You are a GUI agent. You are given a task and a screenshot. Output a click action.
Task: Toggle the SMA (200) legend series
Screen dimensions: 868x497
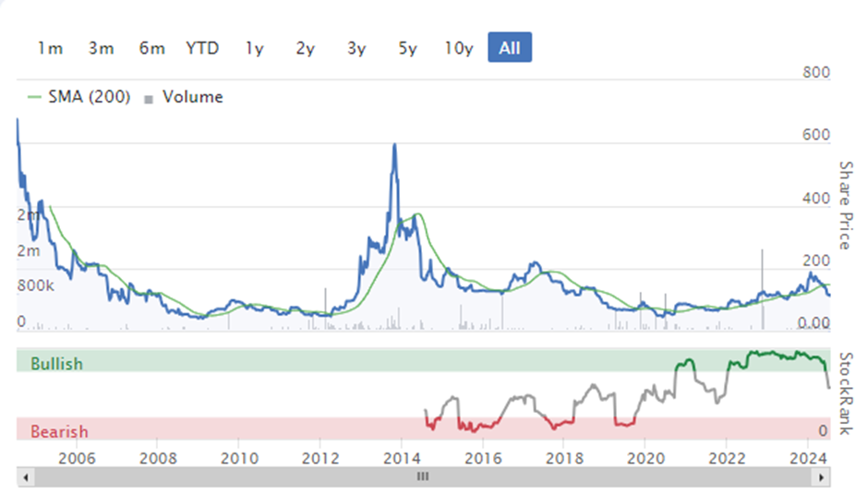pyautogui.click(x=79, y=97)
